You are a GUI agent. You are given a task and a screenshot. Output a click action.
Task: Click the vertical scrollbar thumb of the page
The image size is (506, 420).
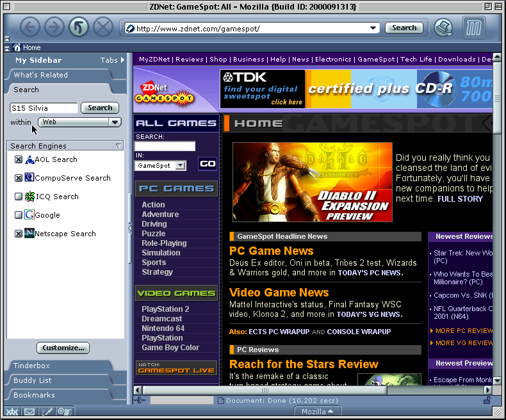click(x=497, y=99)
